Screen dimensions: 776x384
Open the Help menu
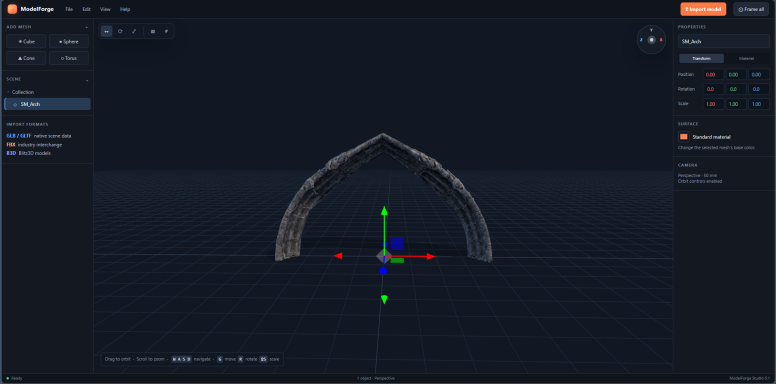pos(125,9)
